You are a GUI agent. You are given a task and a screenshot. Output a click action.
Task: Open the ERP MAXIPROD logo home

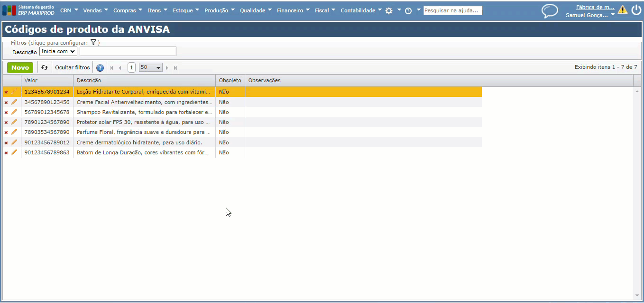pos(28,10)
